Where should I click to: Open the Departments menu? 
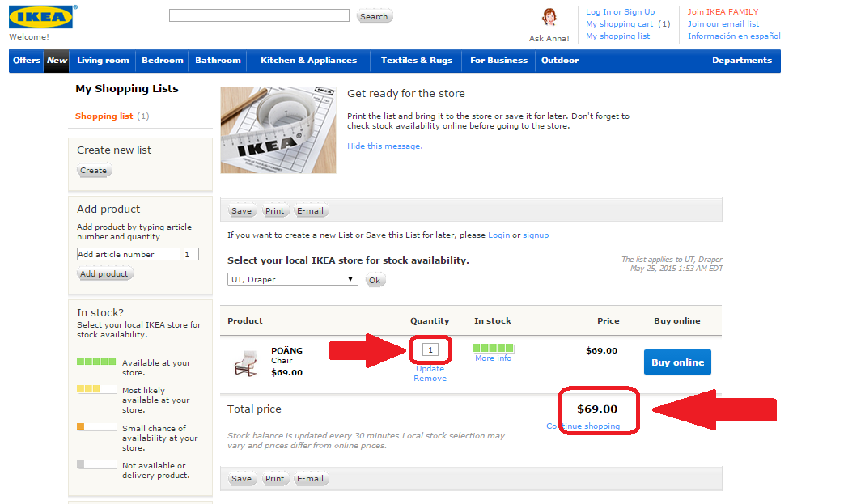pyautogui.click(x=741, y=60)
